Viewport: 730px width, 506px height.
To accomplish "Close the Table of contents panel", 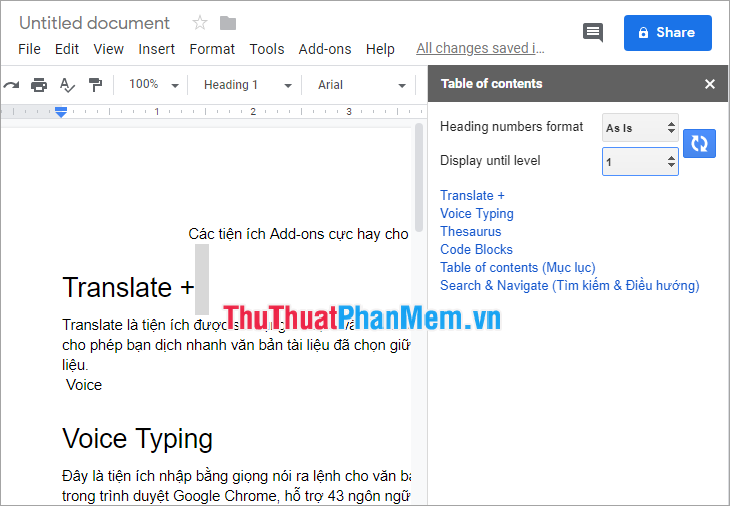I will [710, 84].
